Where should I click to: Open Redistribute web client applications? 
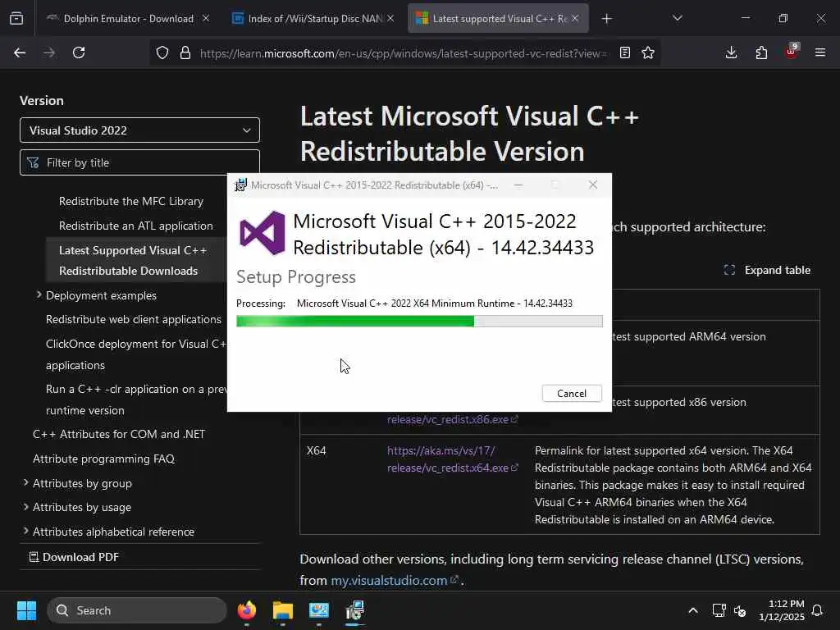tap(134, 319)
